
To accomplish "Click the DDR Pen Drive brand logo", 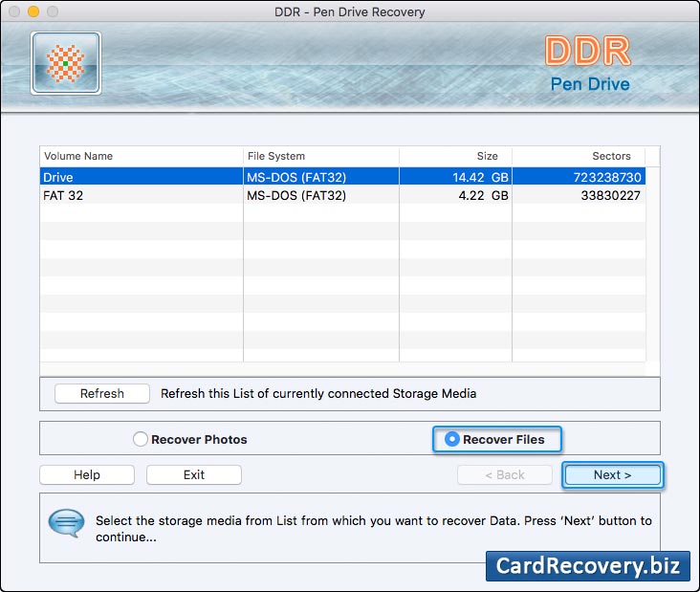I will click(588, 64).
